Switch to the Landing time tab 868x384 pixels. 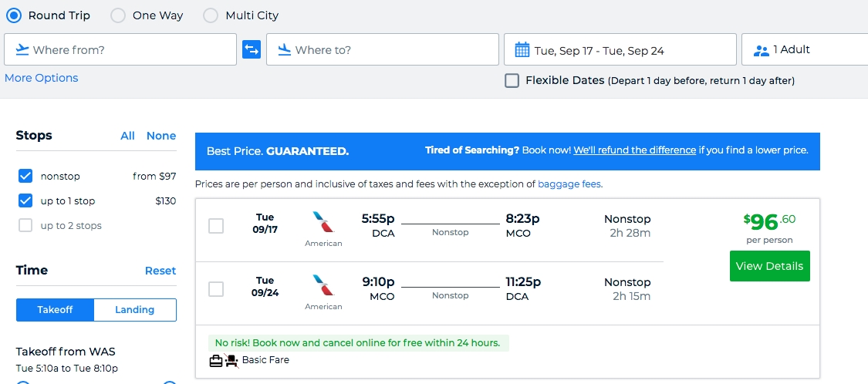tap(135, 310)
